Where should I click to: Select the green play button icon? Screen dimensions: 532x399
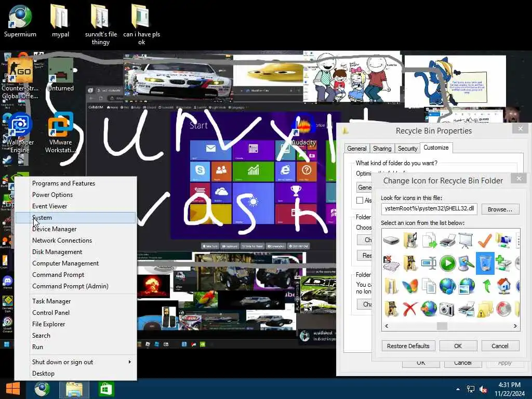(x=447, y=263)
